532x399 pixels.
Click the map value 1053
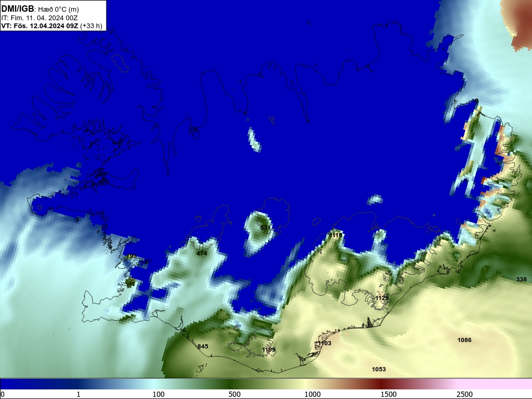pyautogui.click(x=379, y=370)
